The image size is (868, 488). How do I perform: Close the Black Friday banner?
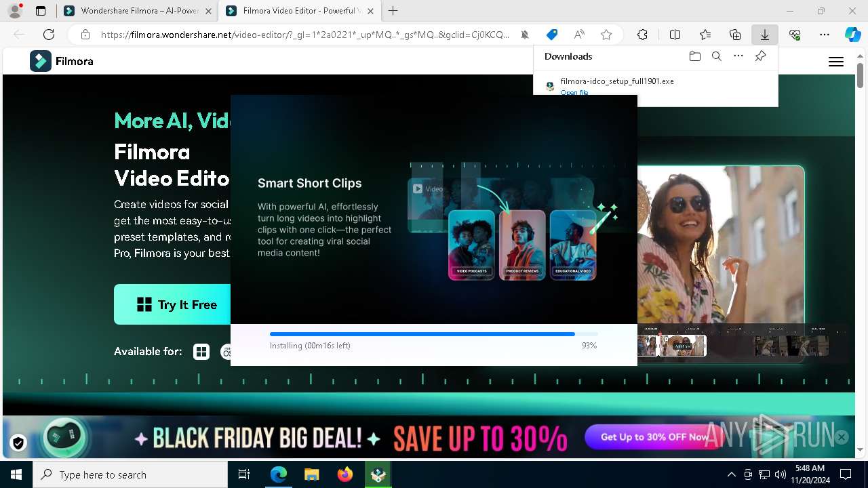pyautogui.click(x=842, y=437)
